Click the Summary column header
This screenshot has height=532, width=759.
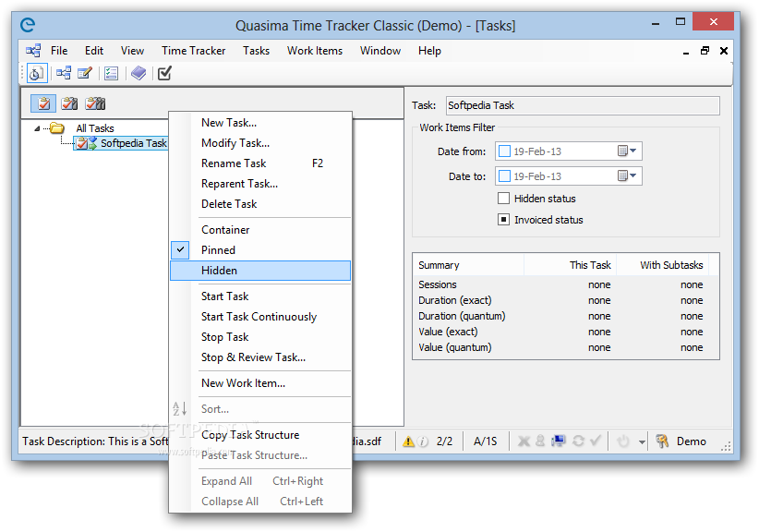[468, 265]
